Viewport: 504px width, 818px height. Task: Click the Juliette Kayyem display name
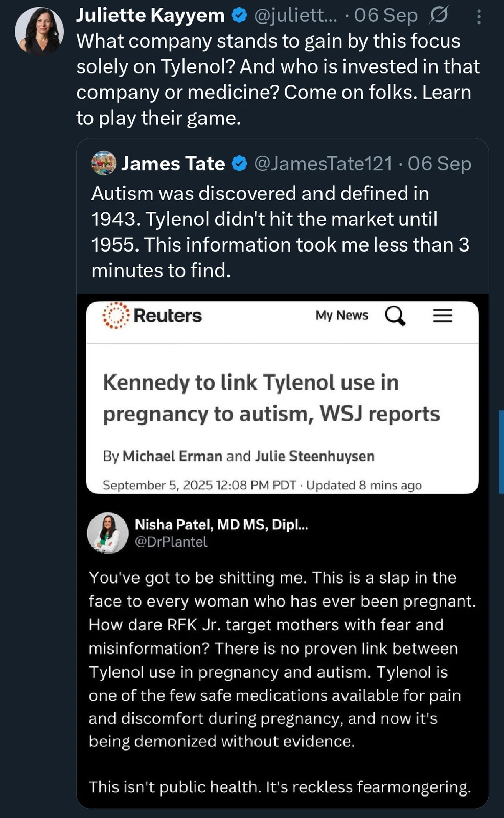point(150,16)
